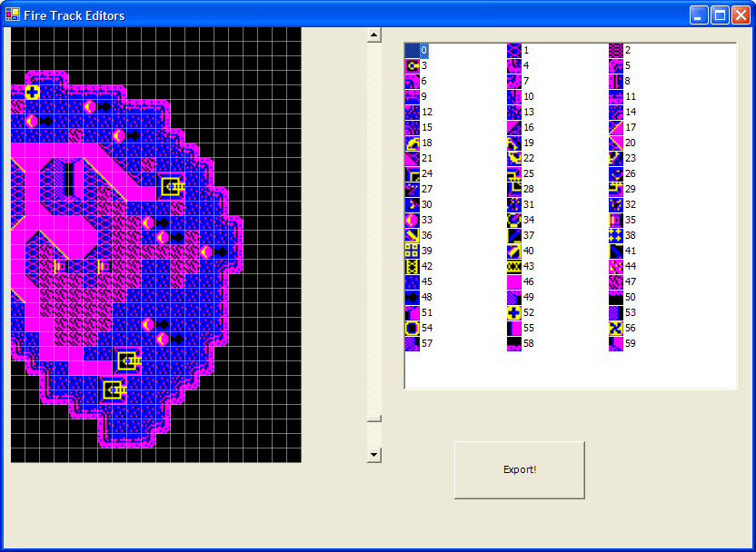The width and height of the screenshot is (756, 552).
Task: Minimize the Fire Track Editors window
Action: (x=698, y=15)
